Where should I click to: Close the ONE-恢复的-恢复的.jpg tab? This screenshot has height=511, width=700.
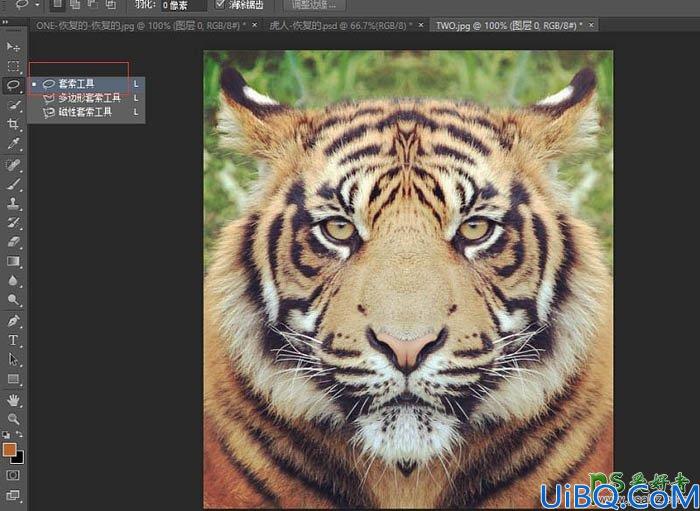click(254, 25)
